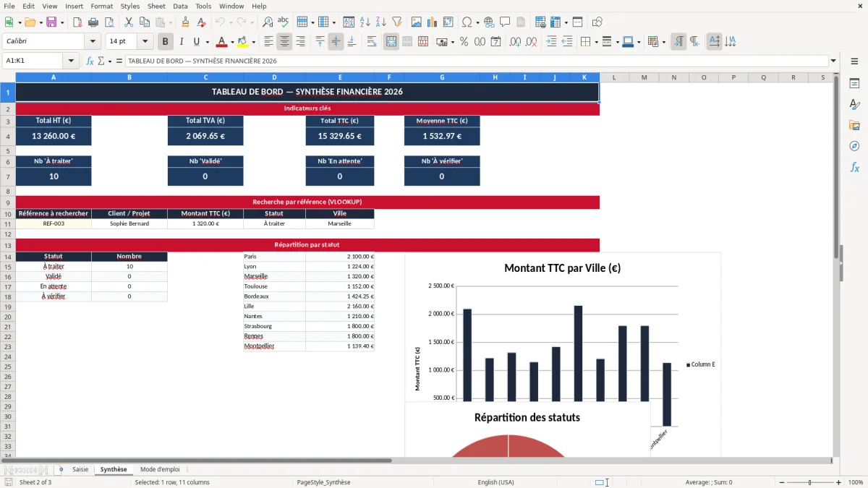Apply the red font color swatch
The height and width of the screenshot is (488, 868).
point(222,42)
